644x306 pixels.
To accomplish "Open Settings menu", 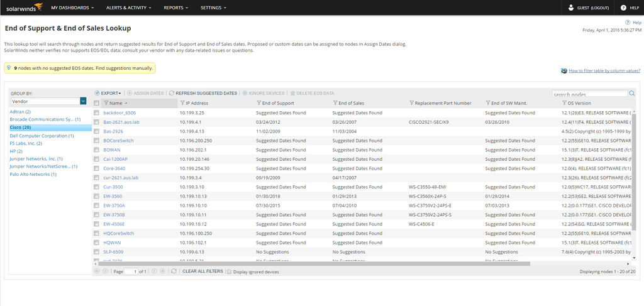I will tap(214, 8).
